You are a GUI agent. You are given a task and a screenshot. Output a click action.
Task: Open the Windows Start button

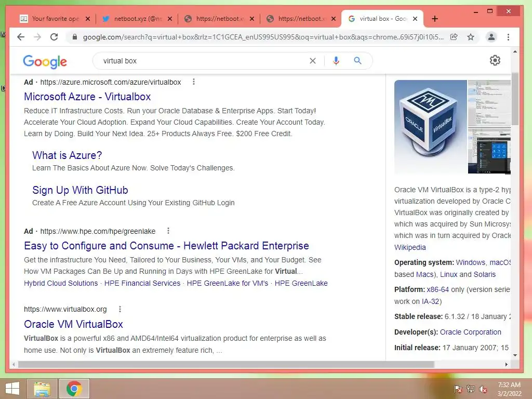pos(12,389)
